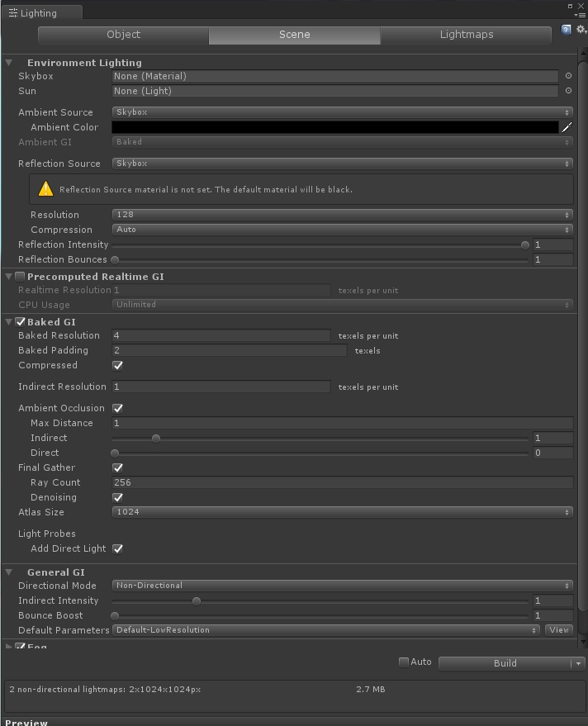Click the Skybox material field
Screen dimensions: 588x726
pos(335,76)
